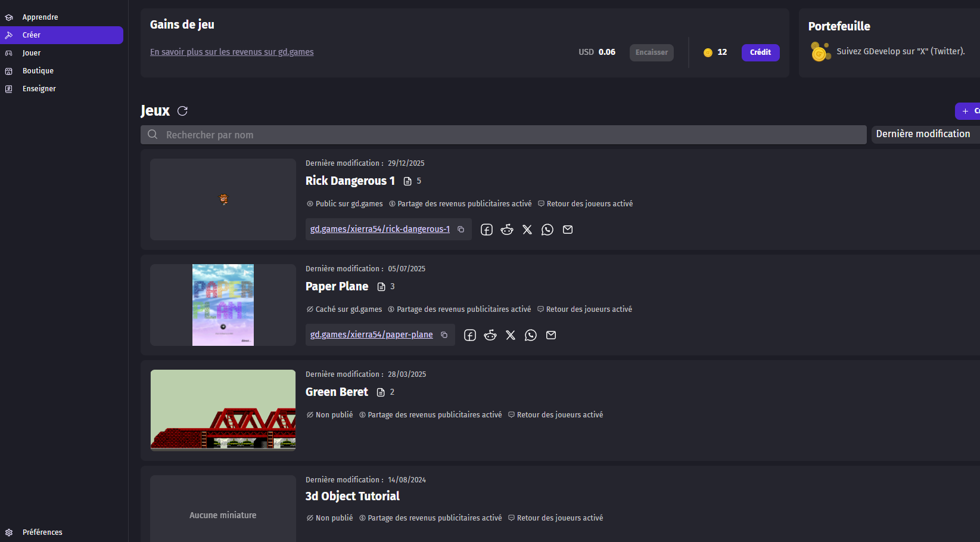Screen dimensions: 980x542
Task: Share Paper Plane on Reddit
Action: click(x=490, y=336)
